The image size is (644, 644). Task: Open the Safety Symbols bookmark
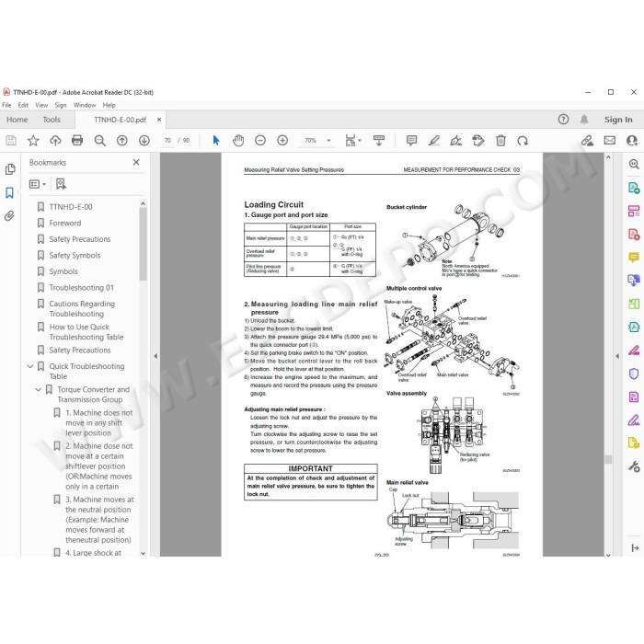[75, 256]
